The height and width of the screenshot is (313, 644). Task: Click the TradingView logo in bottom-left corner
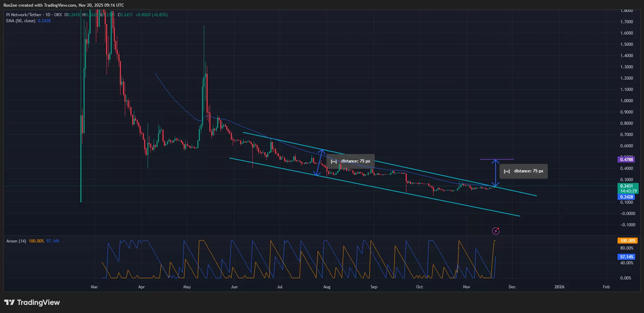pyautogui.click(x=32, y=302)
